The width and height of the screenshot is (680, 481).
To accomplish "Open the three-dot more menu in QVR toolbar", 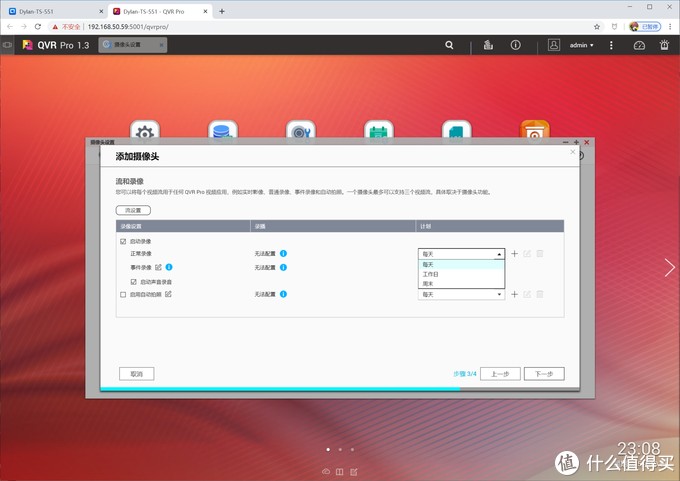I will click(x=611, y=45).
